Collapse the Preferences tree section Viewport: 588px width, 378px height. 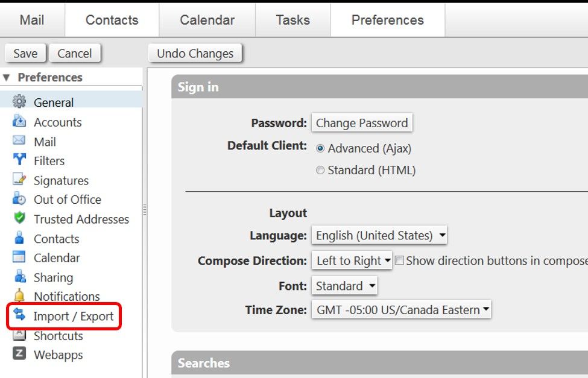[x=7, y=78]
